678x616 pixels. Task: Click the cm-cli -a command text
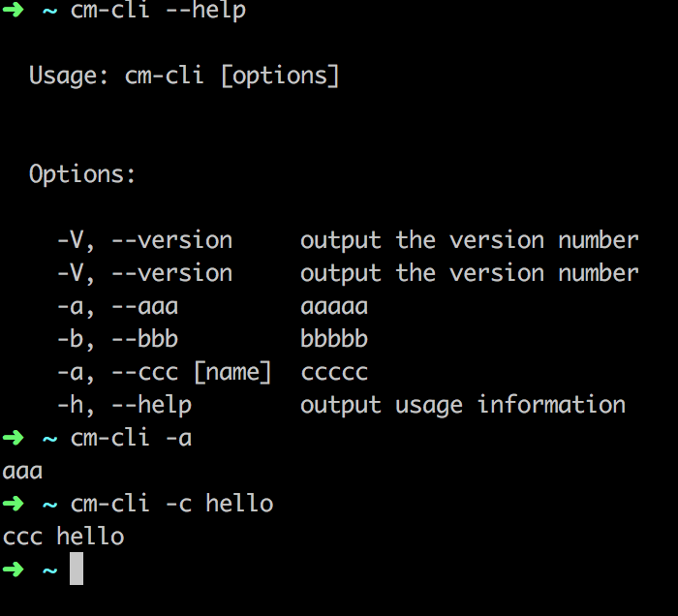131,438
